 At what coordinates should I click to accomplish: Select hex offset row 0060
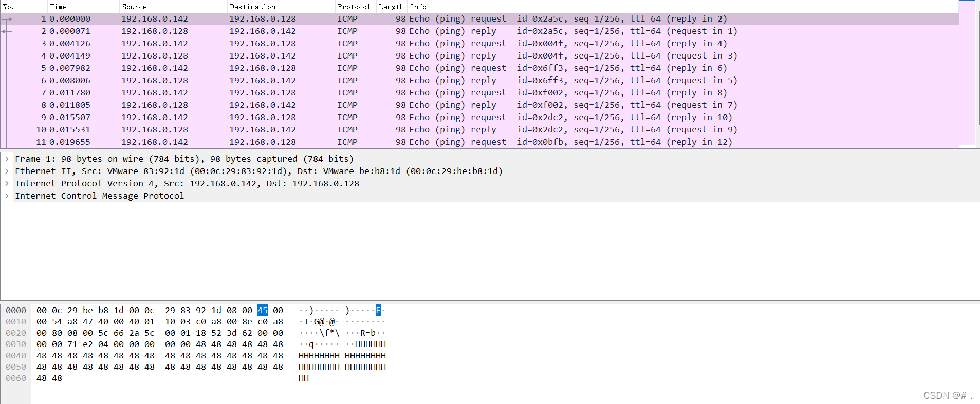[x=16, y=378]
